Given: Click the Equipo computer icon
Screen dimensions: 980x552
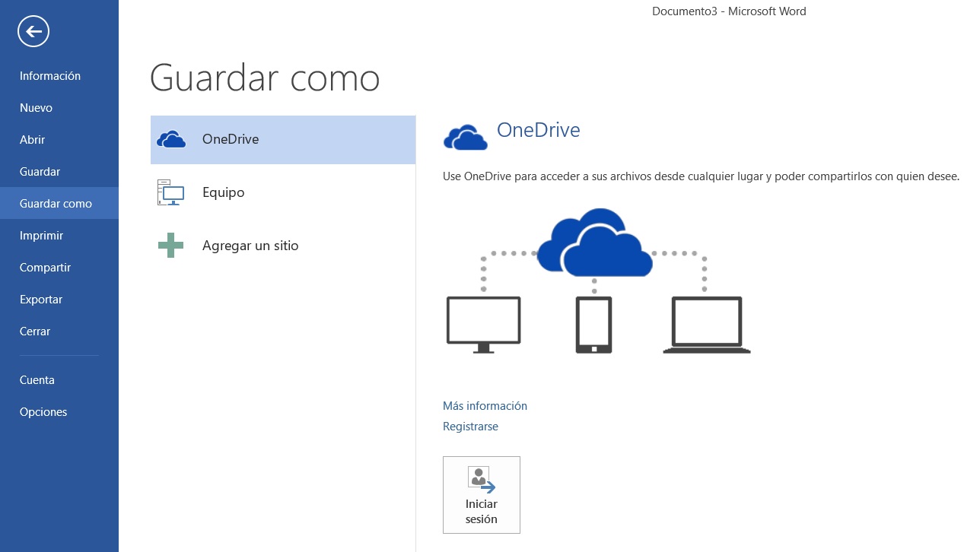Looking at the screenshot, I should pos(171,192).
